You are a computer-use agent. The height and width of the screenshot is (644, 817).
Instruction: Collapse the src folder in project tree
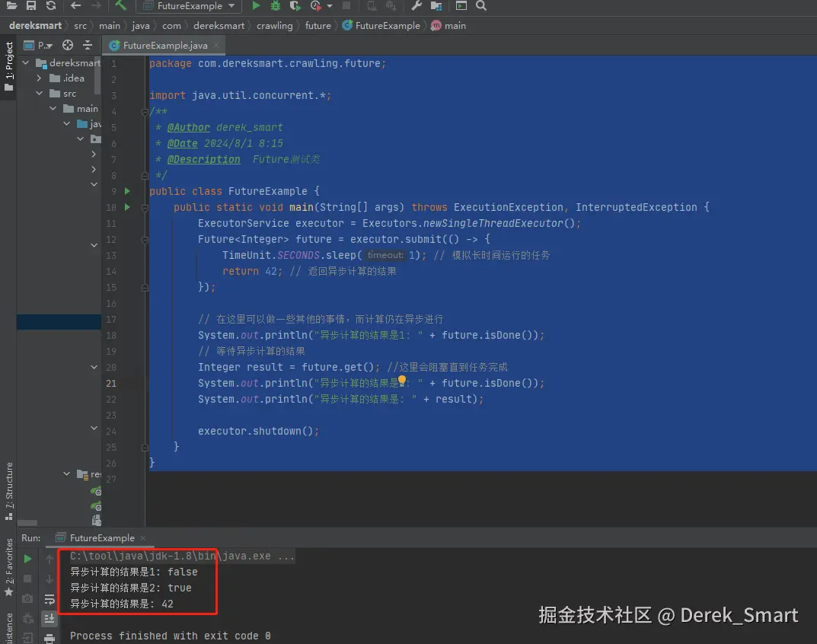(39, 94)
